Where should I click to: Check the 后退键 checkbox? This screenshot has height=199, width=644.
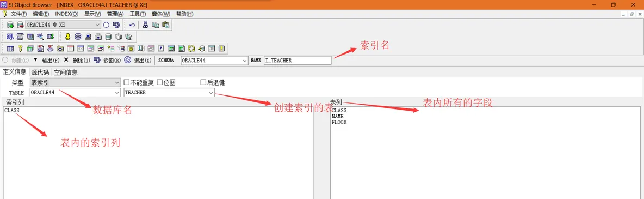tap(203, 82)
